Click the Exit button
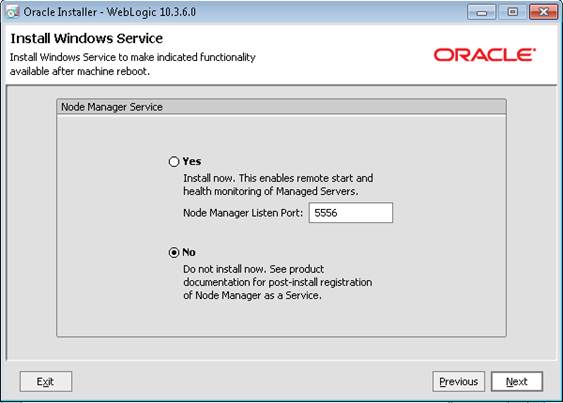 [x=46, y=381]
